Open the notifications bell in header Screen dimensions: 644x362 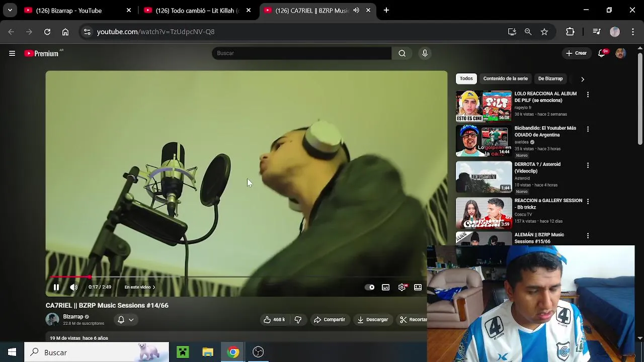(x=602, y=53)
